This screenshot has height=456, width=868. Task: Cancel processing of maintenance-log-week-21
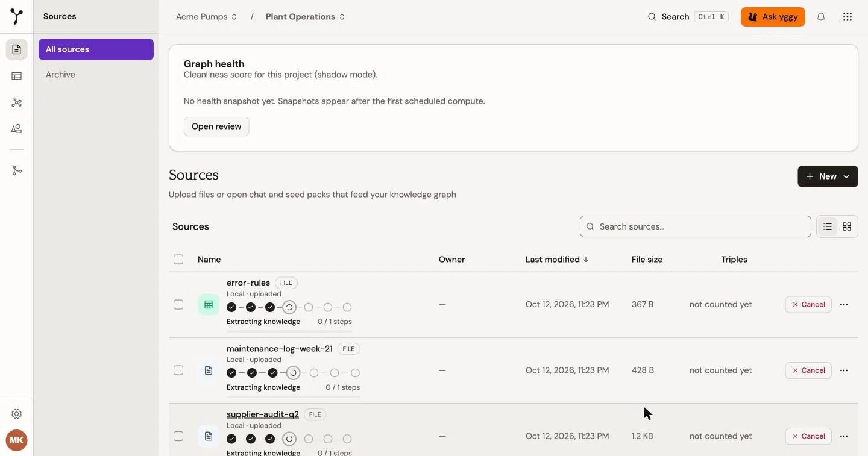click(808, 370)
